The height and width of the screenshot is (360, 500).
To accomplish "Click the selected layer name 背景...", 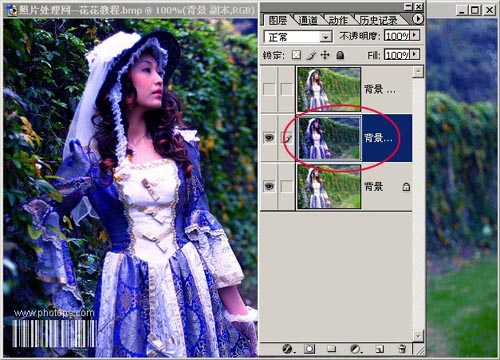I will coord(378,138).
